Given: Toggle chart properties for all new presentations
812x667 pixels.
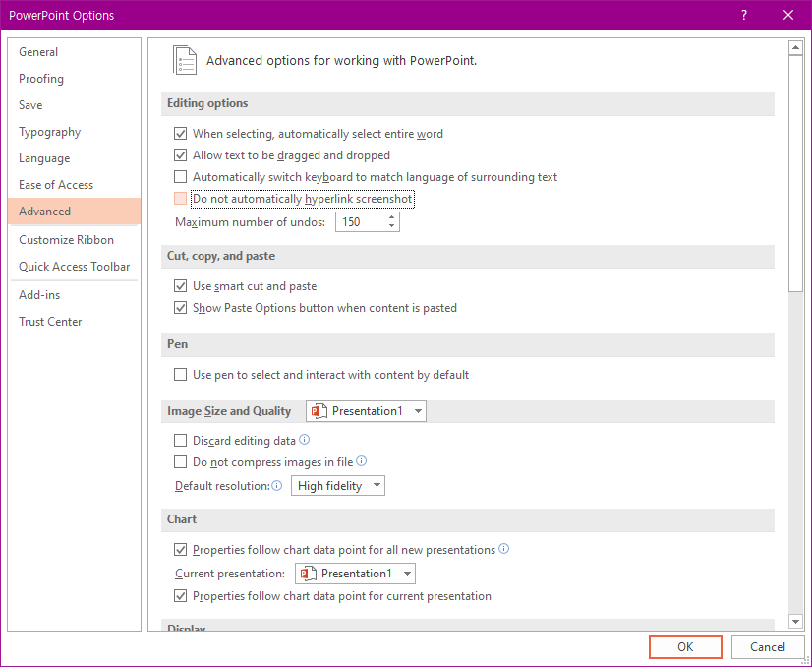Looking at the screenshot, I should 180,550.
